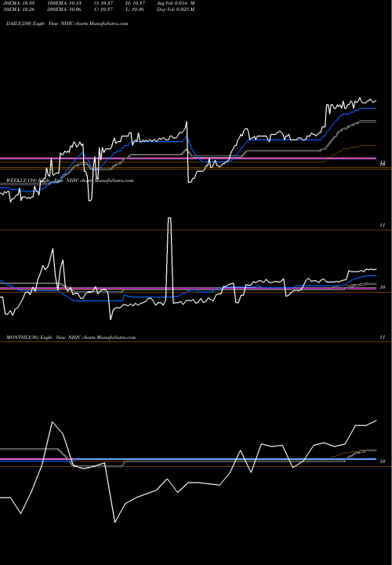Click the 50EMA value text
The width and height of the screenshot is (392, 565).
[17, 9]
